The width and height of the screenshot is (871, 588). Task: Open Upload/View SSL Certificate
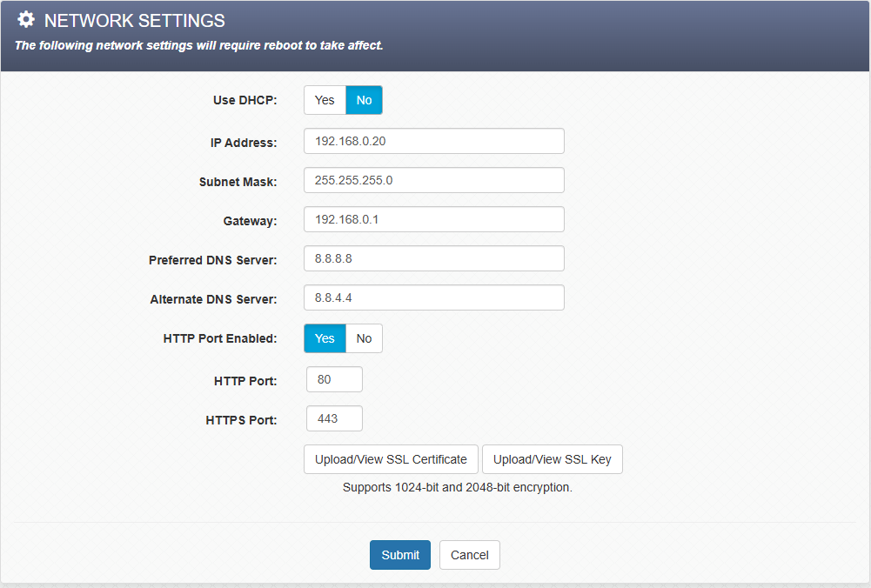(391, 459)
